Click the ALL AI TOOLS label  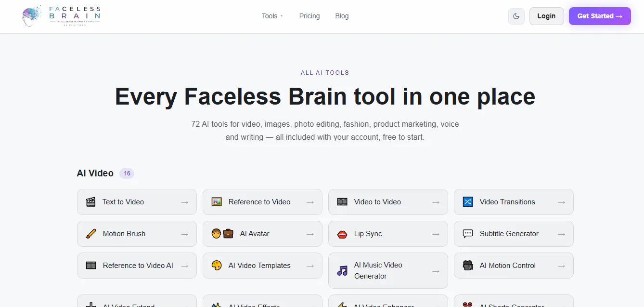coord(325,73)
